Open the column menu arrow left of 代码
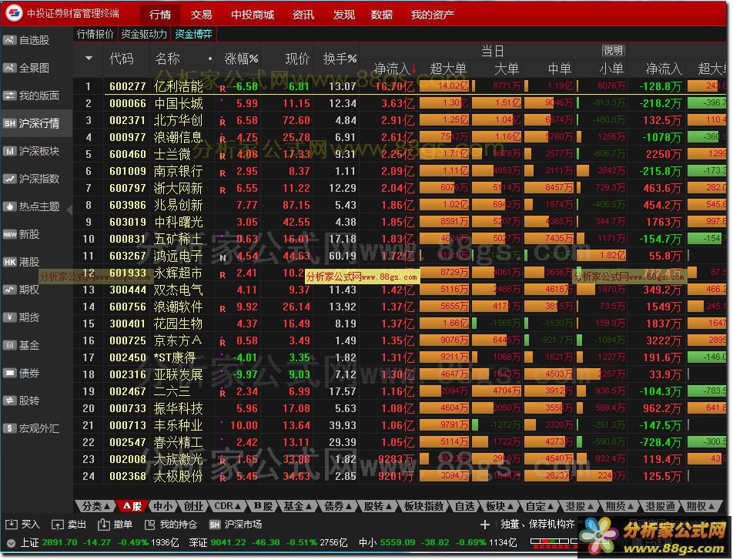The image size is (733, 560). click(89, 59)
